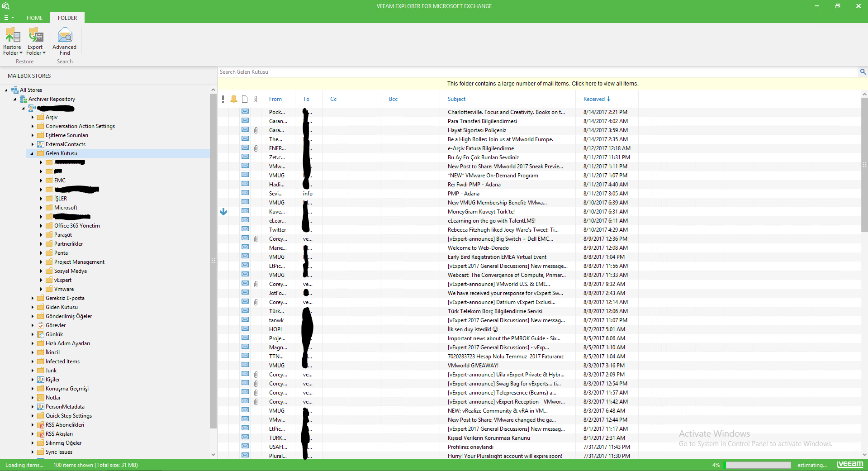
Task: Expand the EMC subfolder
Action: coord(41,181)
